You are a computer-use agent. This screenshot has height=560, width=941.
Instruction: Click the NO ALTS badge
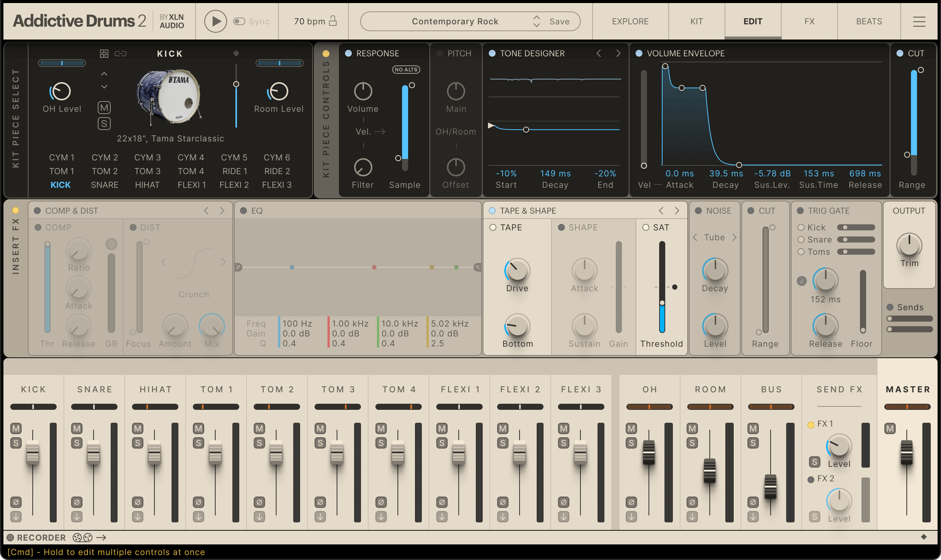[x=406, y=70]
